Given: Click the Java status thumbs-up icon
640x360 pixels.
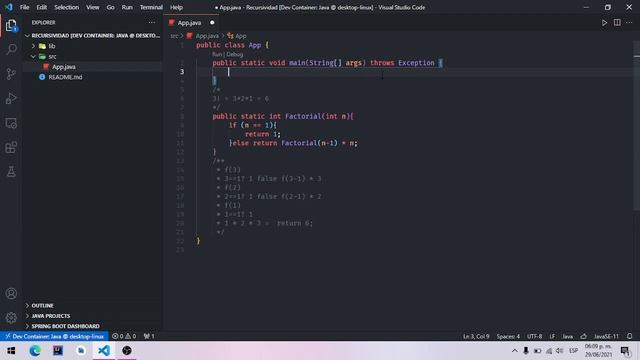Looking at the screenshot, I should (x=584, y=336).
